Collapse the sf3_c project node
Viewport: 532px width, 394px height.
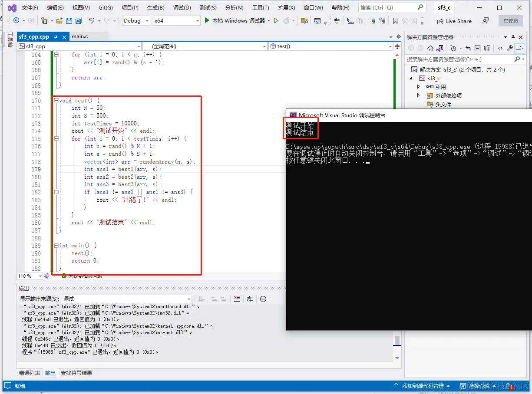point(411,78)
